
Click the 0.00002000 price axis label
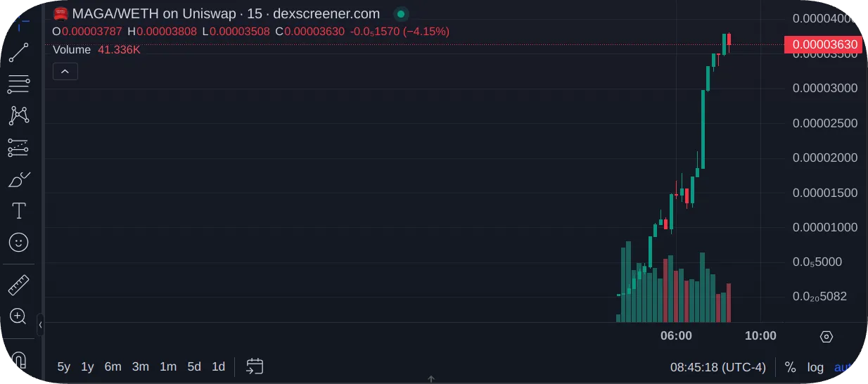[x=825, y=158]
